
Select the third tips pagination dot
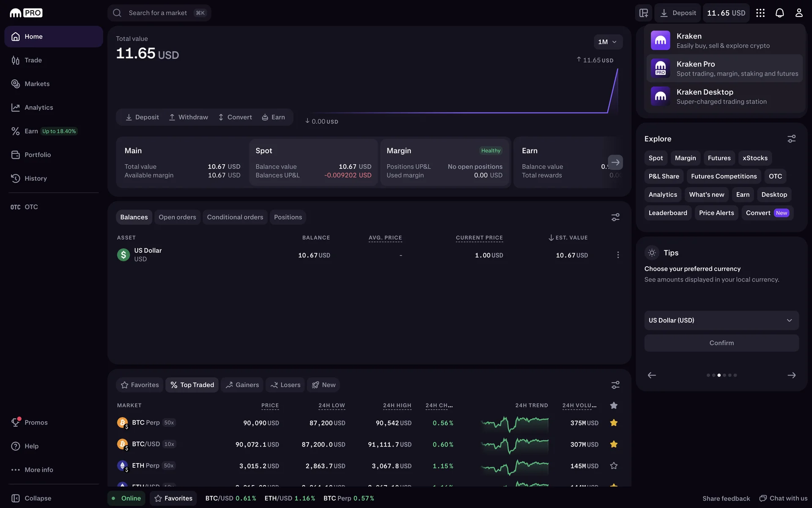click(x=719, y=375)
